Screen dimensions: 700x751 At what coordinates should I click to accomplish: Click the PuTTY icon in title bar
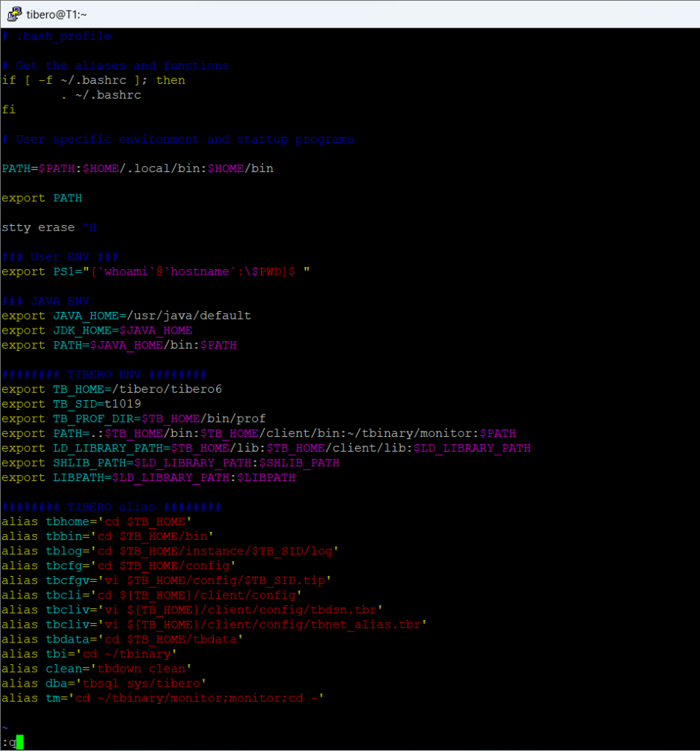click(14, 14)
